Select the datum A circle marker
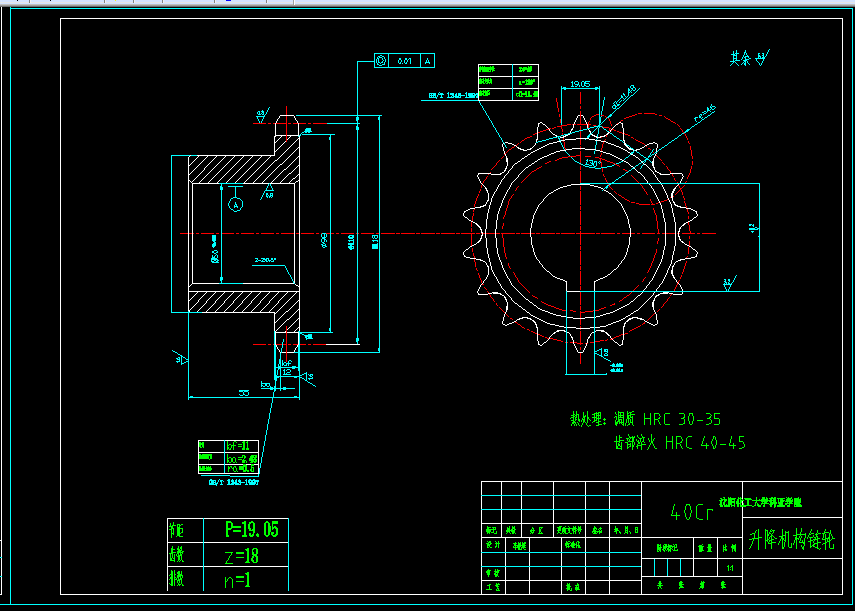This screenshot has height=611, width=855. click(x=236, y=204)
